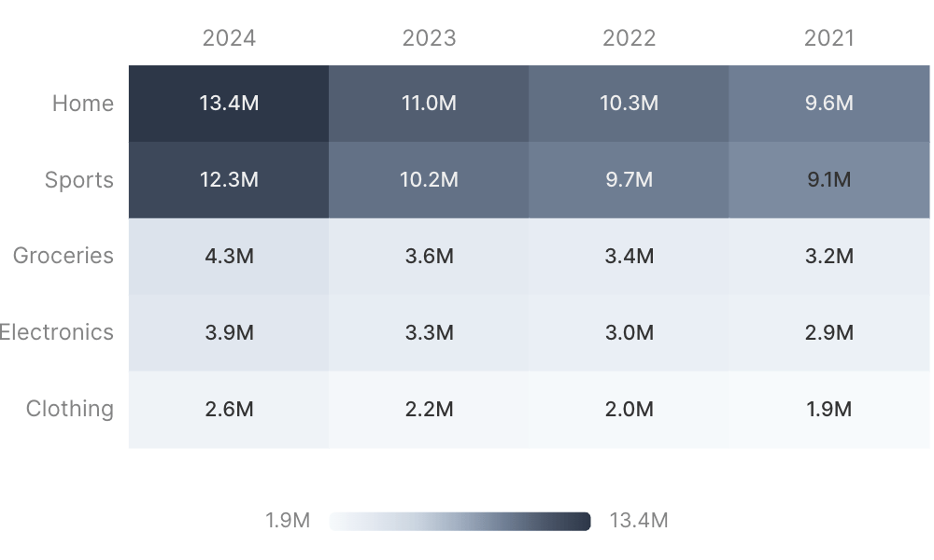Click the 2024 column header

click(x=229, y=38)
